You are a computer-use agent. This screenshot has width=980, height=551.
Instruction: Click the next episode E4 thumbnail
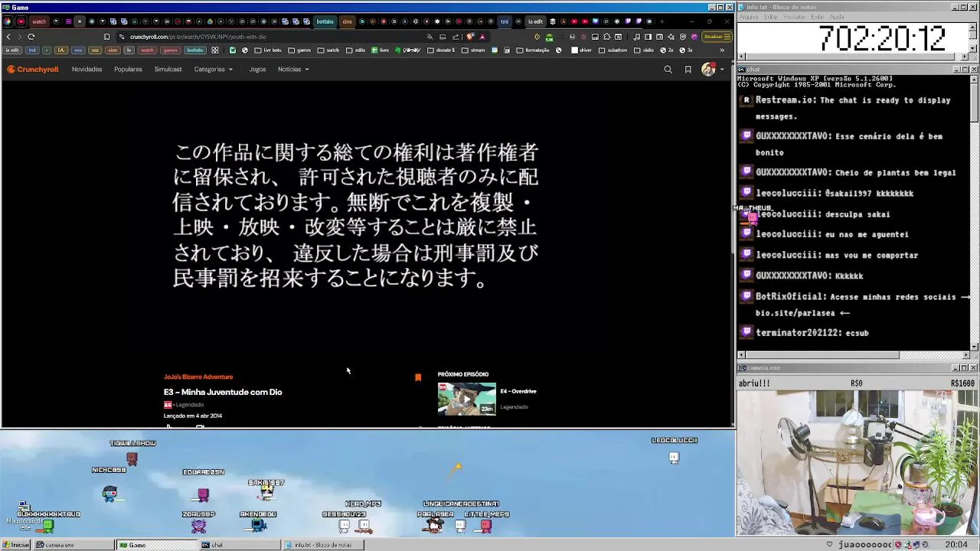point(467,399)
